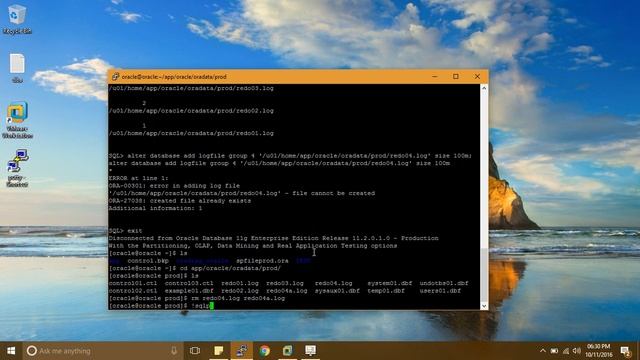The width and height of the screenshot is (640, 360).
Task: Click the rm redo04.log redo04a.log command line
Action: pos(197,298)
